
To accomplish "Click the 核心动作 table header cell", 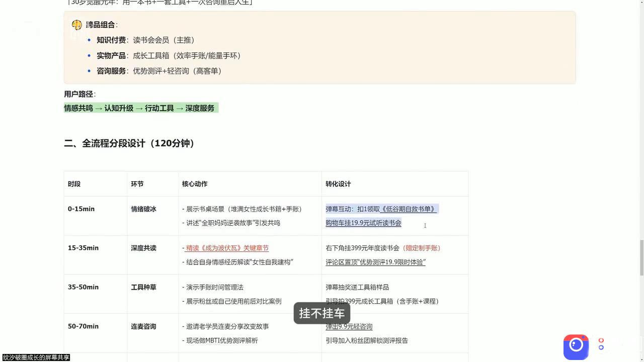I will 250,184.
